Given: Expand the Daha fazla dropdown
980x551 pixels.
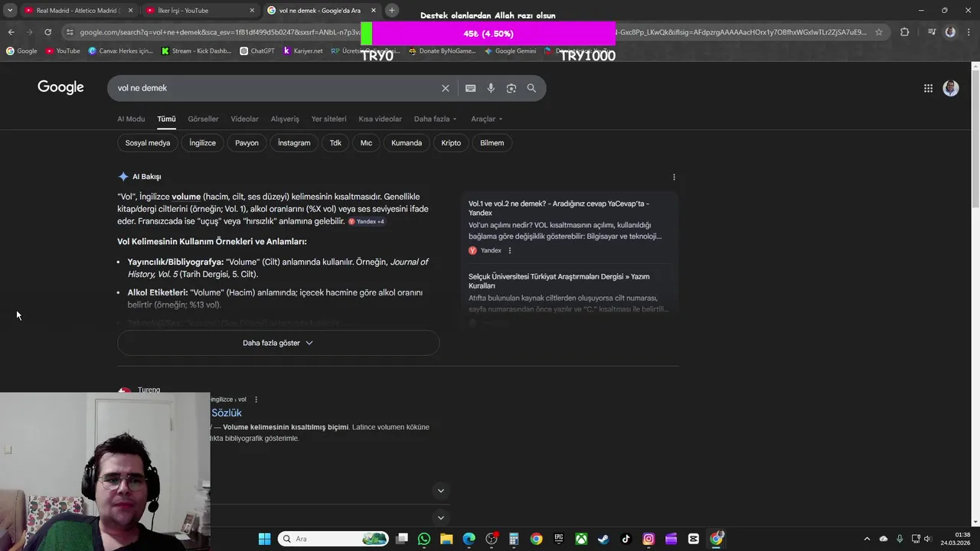Looking at the screenshot, I should (x=435, y=119).
